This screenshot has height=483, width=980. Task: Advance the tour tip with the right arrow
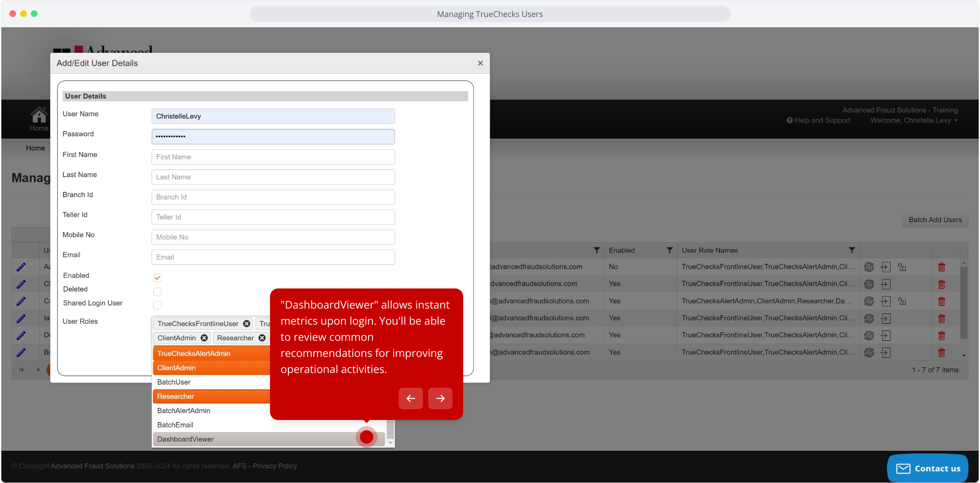coord(440,398)
